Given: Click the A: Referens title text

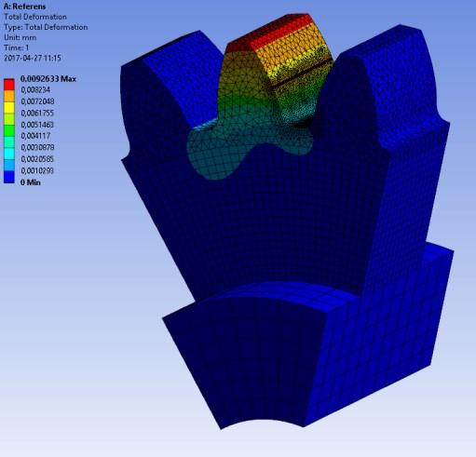Looking at the screenshot, I should [x=24, y=7].
